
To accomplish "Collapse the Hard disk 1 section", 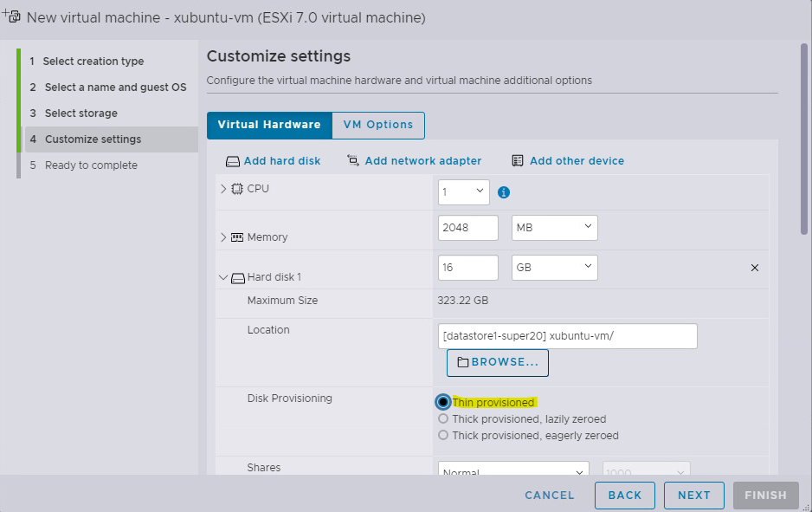I will tap(223, 278).
